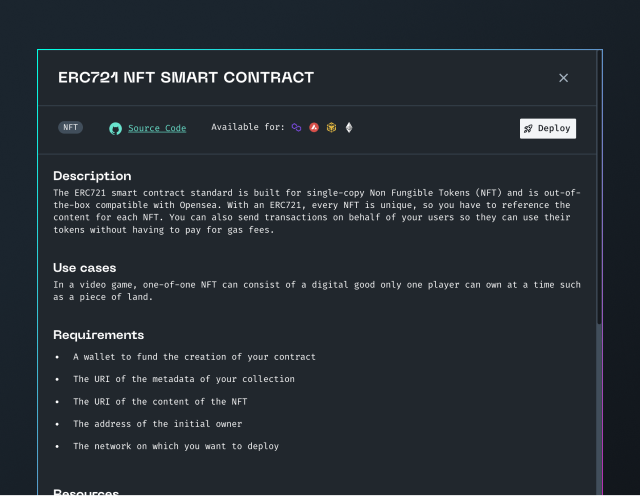Click the Requirements heading
The width and height of the screenshot is (640, 496).
[98, 335]
